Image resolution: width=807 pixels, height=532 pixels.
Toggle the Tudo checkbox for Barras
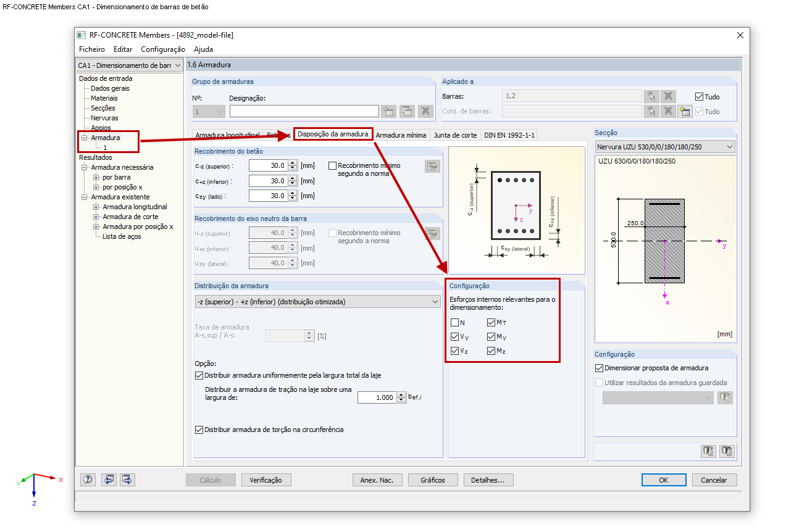[699, 97]
